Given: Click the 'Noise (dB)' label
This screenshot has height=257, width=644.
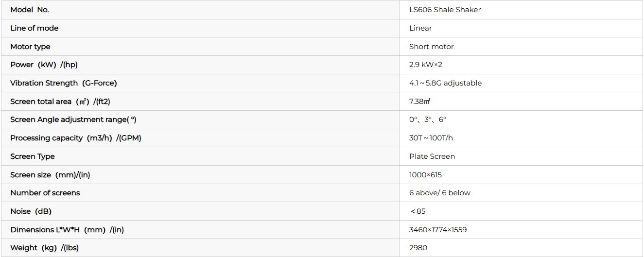Looking at the screenshot, I should (x=31, y=211).
